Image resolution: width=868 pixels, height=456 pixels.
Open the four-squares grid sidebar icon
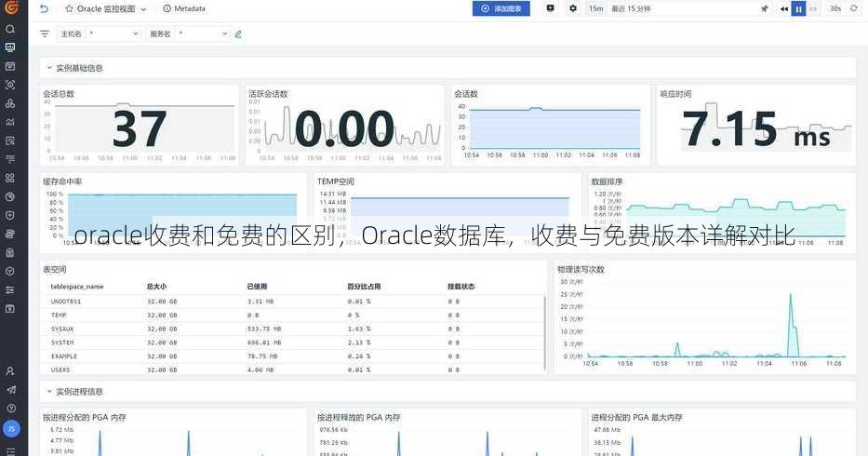tap(10, 178)
